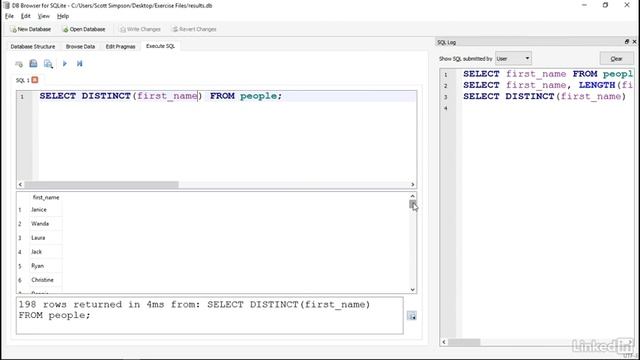Open the Edit menu

26,16
